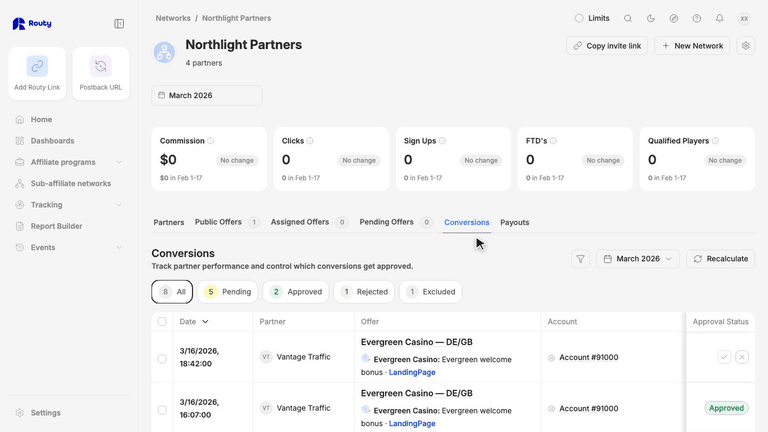Toggle dark mode moon icon
The height and width of the screenshot is (432, 768).
650,18
